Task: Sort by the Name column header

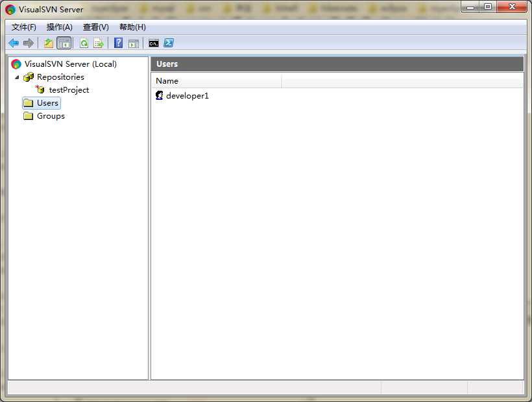Action: point(216,81)
